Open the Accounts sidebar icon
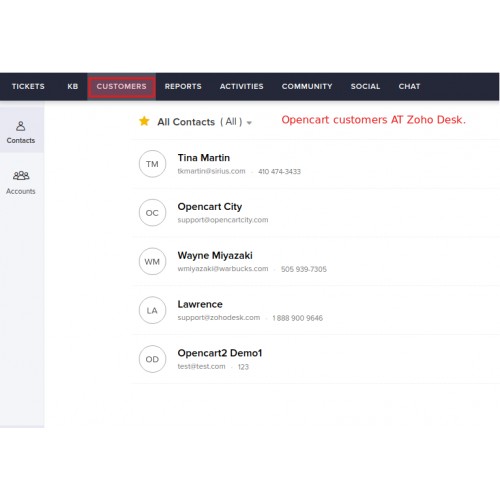 [21, 176]
